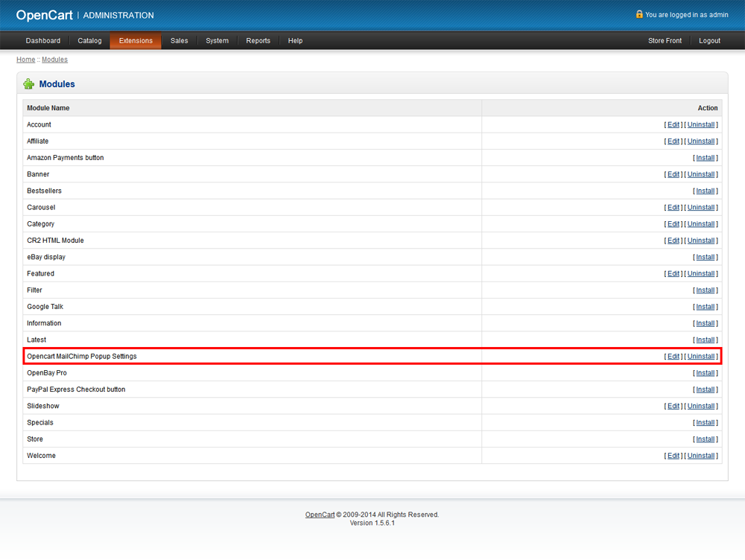Viewport: 745px width, 560px height.
Task: Select the 'PayPal Express Checkout button' row name
Action: click(x=76, y=389)
